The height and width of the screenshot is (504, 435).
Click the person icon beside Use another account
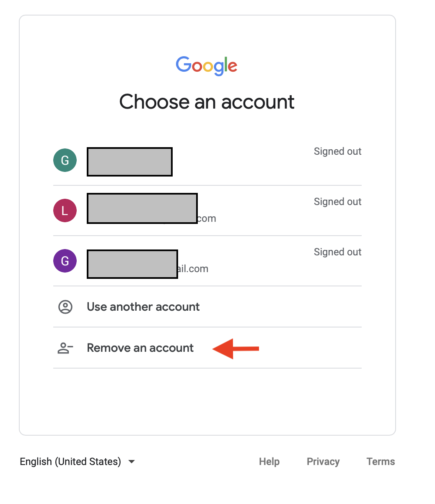(x=65, y=307)
